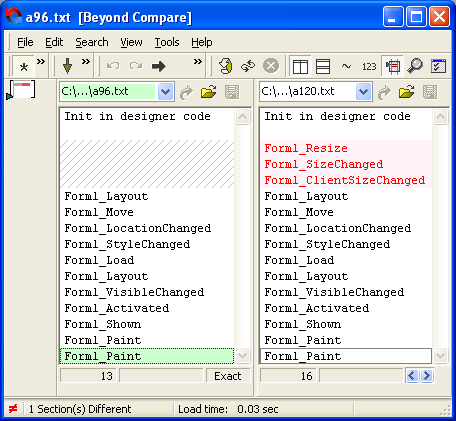Select Form1_Move in the left pane
The height and width of the screenshot is (421, 456).
99,212
